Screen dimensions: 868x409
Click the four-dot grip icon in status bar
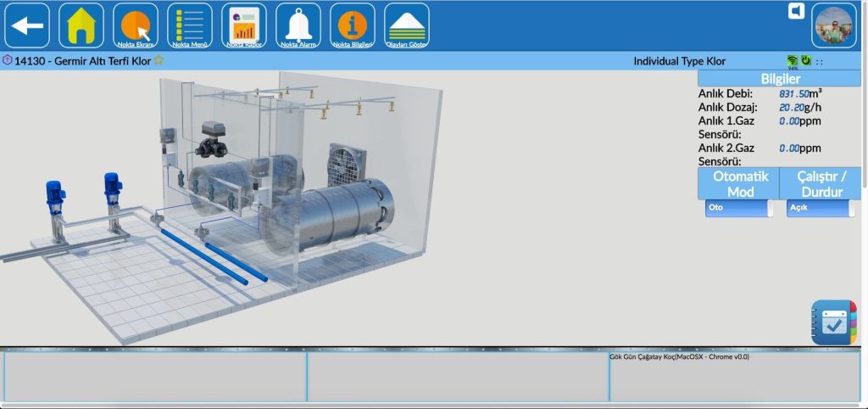click(x=820, y=61)
